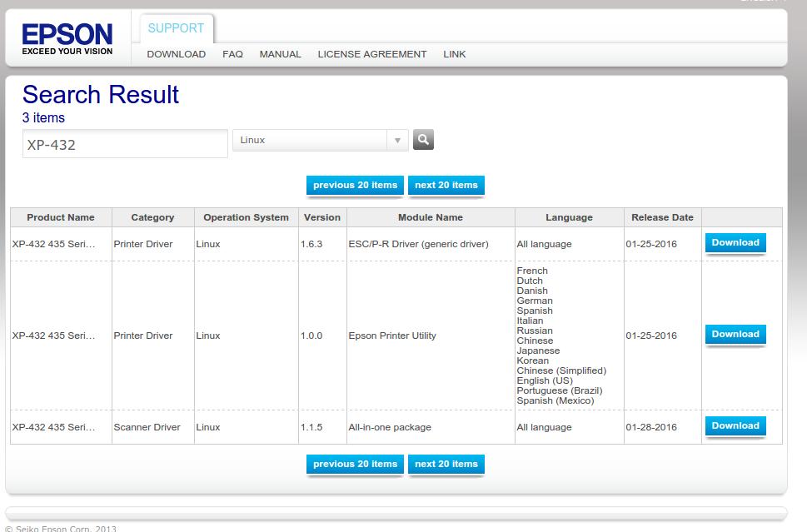
Task: Click the '3 items' result count
Action: coord(43,118)
